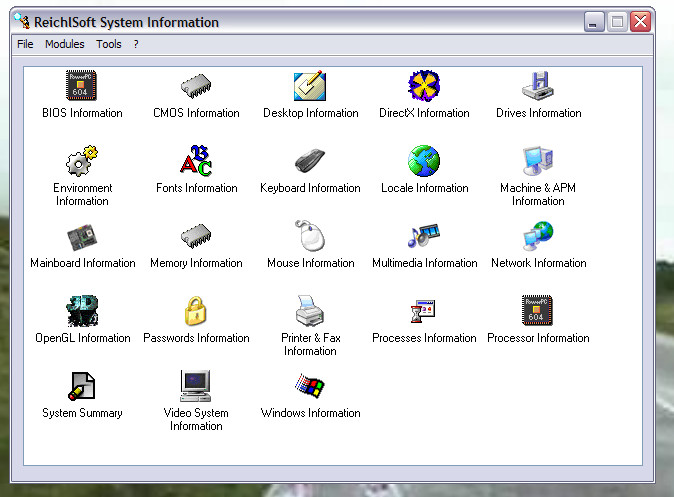Select the Printer & Fax Information icon
This screenshot has height=497, width=674.
pos(310,312)
